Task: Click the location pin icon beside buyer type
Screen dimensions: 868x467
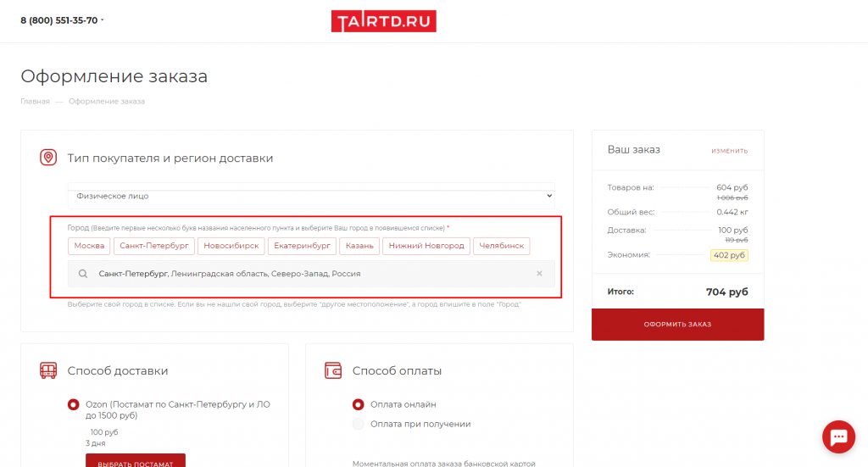Action: [48, 158]
